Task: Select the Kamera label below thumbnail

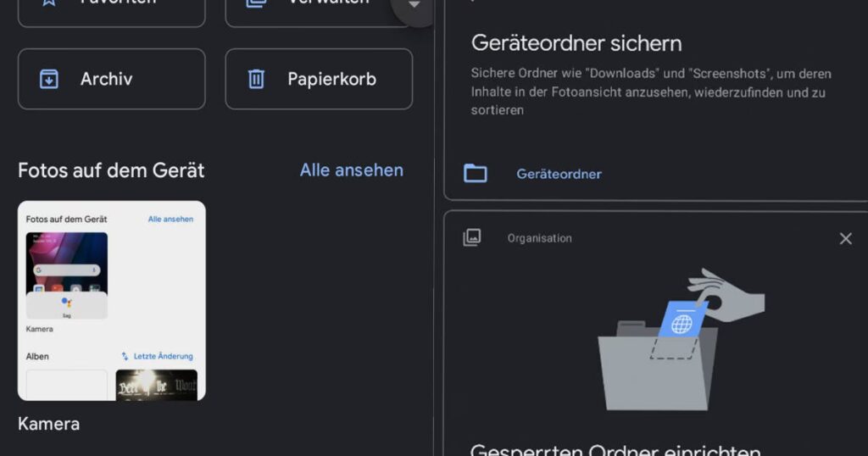Action: coord(48,423)
